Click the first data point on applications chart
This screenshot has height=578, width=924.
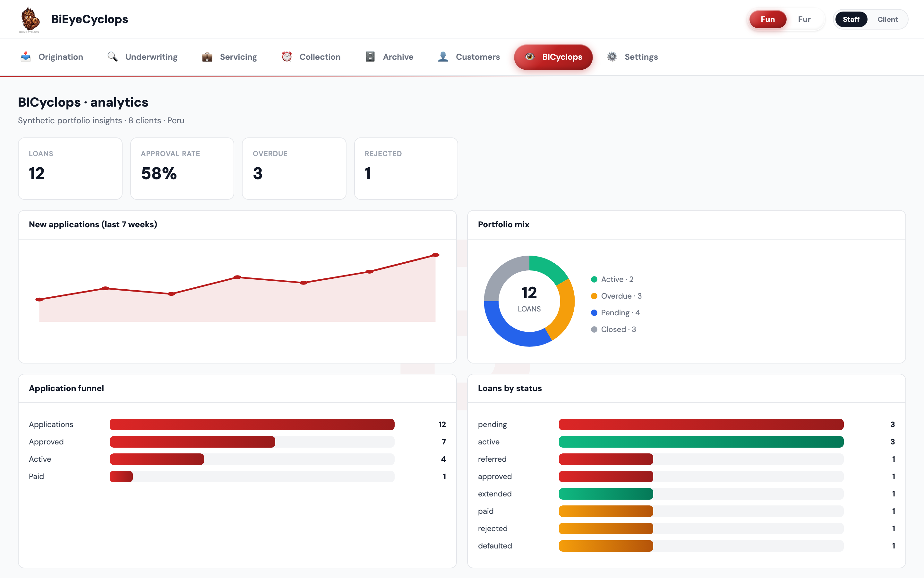tap(39, 299)
